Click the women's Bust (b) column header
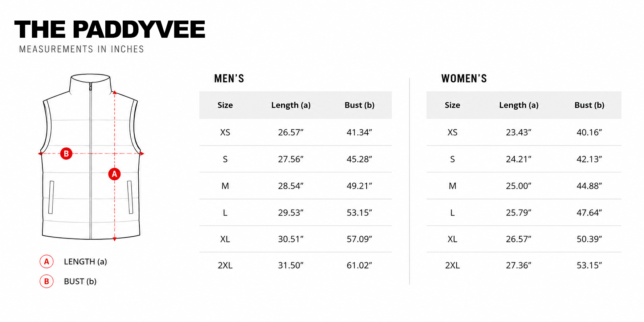Image resolution: width=644 pixels, height=322 pixels. (x=589, y=105)
